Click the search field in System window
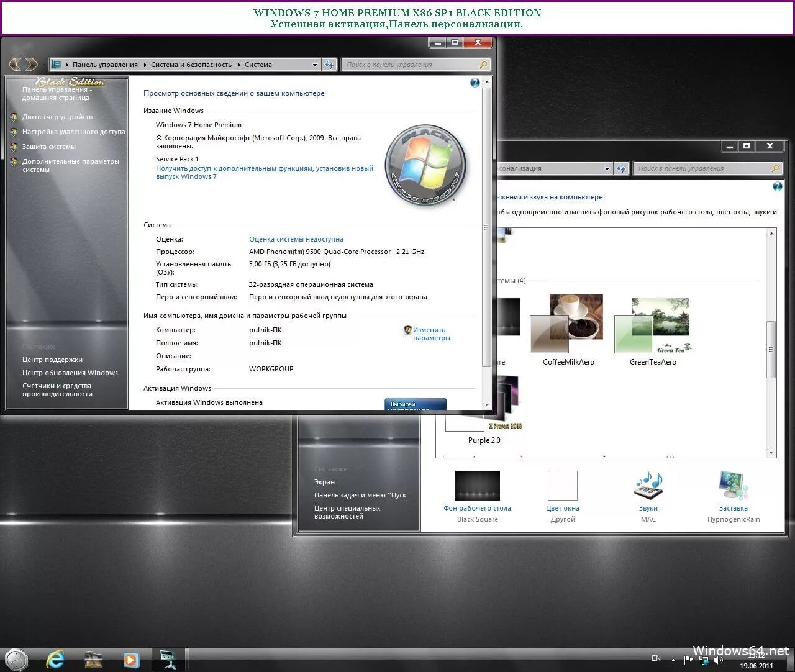This screenshot has height=672, width=795. (x=416, y=65)
